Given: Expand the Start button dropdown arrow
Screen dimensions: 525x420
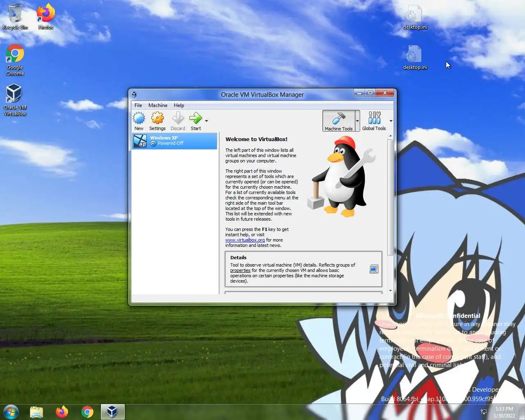Looking at the screenshot, I should click(206, 121).
